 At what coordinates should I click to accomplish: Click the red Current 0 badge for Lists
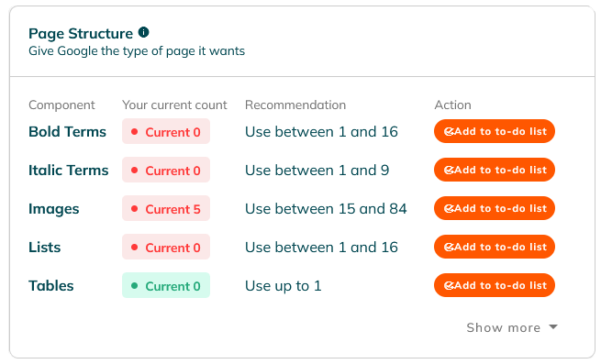(x=166, y=247)
